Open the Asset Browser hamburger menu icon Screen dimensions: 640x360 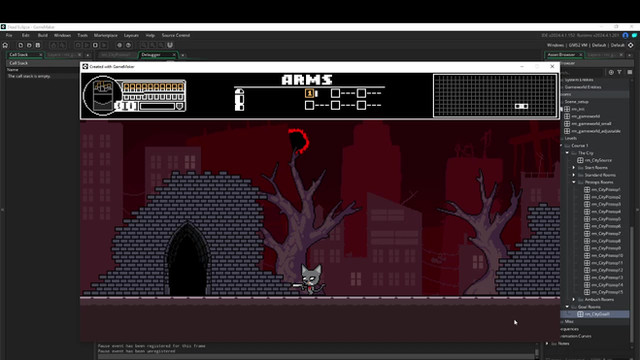click(x=629, y=72)
